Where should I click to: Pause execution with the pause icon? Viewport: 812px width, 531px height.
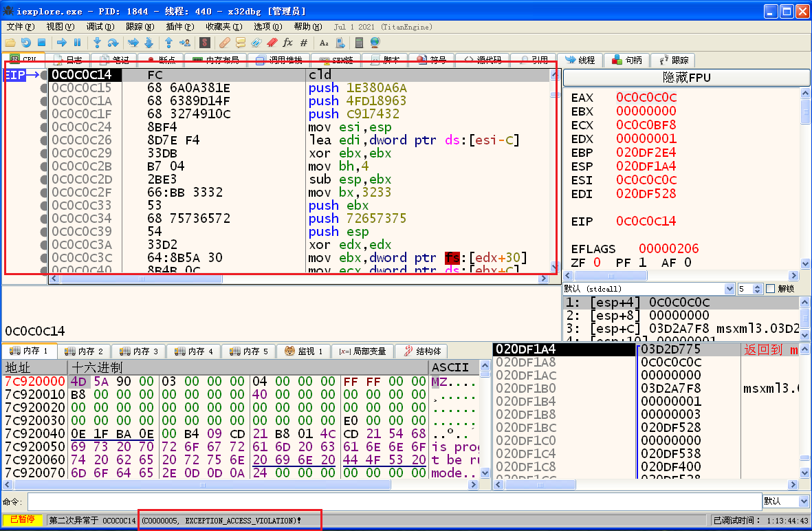(77, 43)
